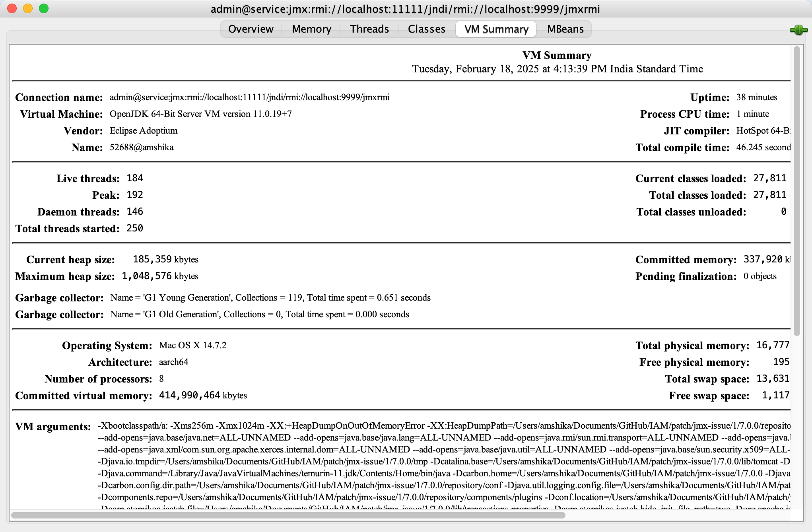812x532 pixels.
Task: Click the connection name value 'admin@service:jmx:rmi'
Action: (x=250, y=97)
